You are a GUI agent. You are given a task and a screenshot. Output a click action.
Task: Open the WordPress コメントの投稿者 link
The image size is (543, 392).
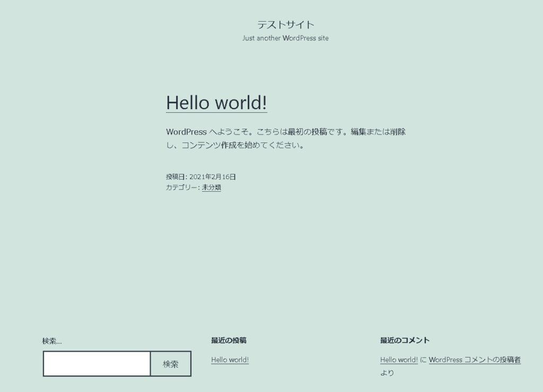pyautogui.click(x=475, y=360)
